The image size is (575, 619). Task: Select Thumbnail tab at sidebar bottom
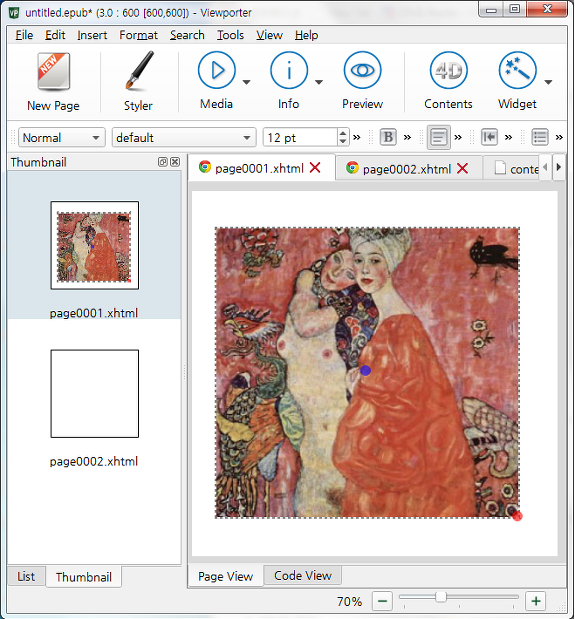click(x=84, y=577)
